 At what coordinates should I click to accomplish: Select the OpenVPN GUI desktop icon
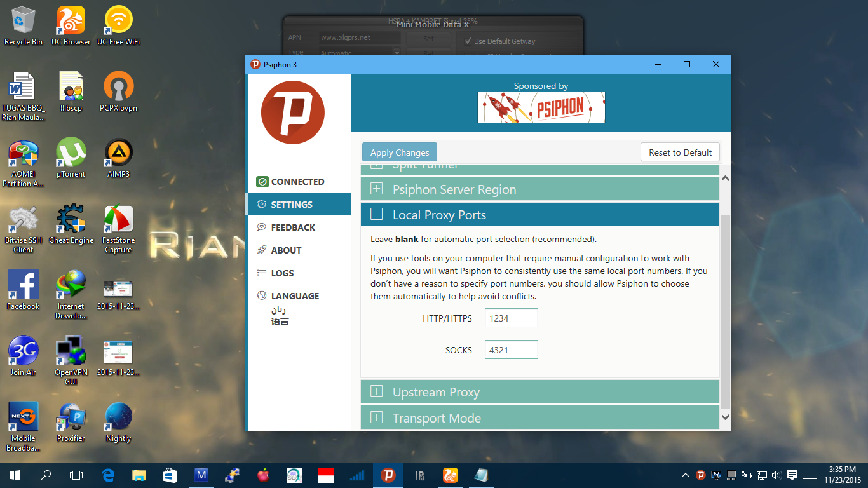click(71, 362)
